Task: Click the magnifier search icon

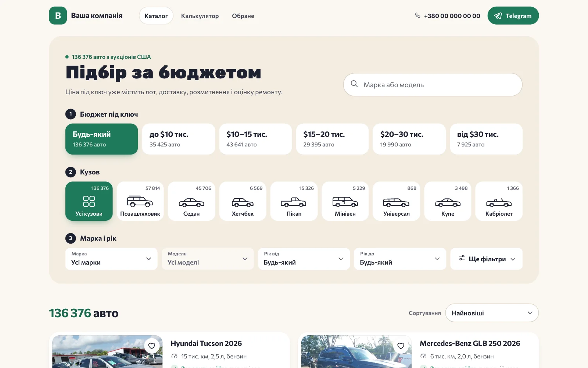Action: (354, 84)
